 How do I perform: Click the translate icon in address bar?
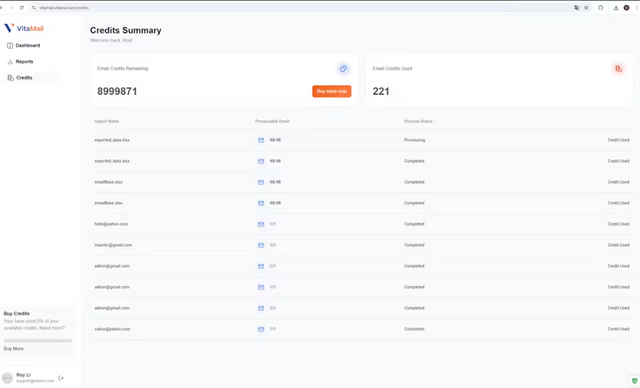(x=576, y=8)
